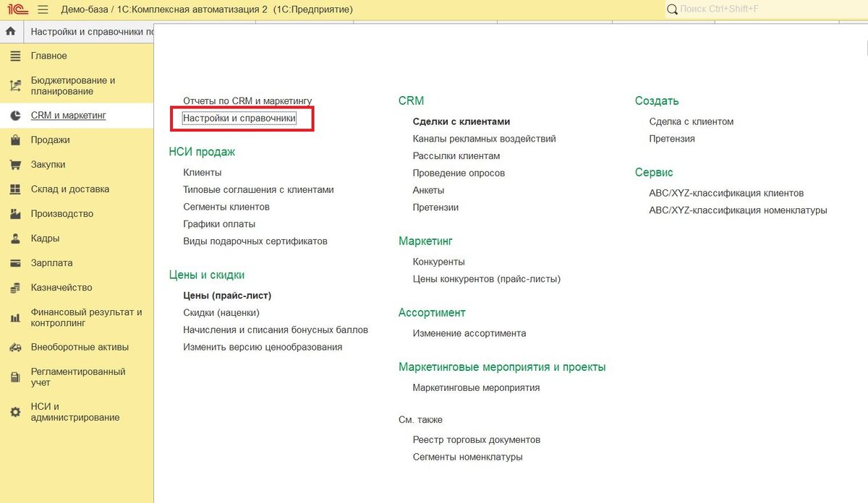This screenshot has width=868, height=503.
Task: Create Сделка с клиентом
Action: (x=692, y=121)
